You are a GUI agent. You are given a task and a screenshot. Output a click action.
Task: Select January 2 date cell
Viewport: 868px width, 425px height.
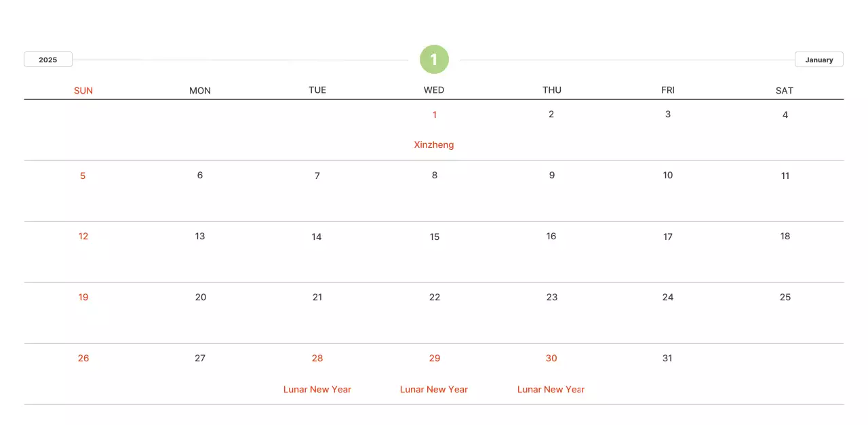[x=551, y=115]
